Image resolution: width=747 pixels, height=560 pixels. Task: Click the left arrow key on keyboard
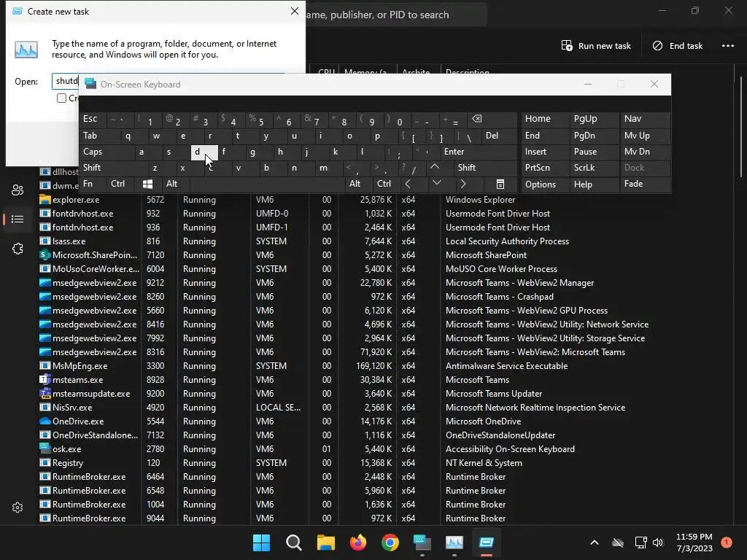[x=408, y=183]
